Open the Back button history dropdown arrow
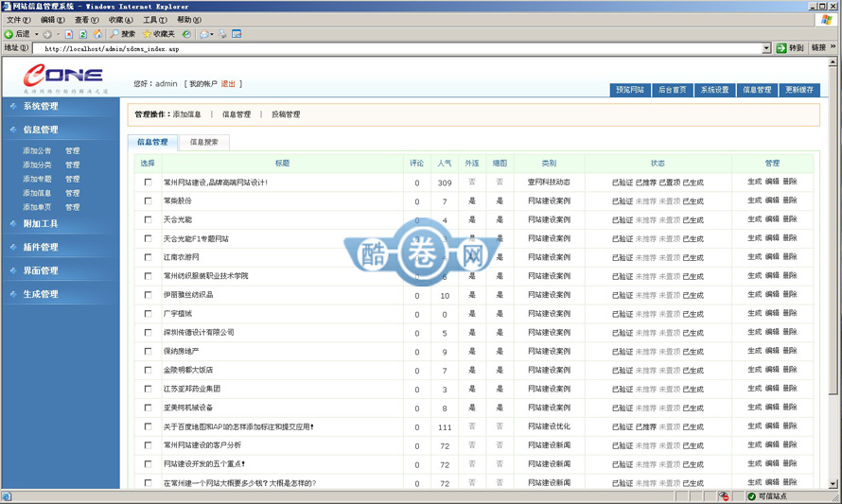 pos(37,34)
